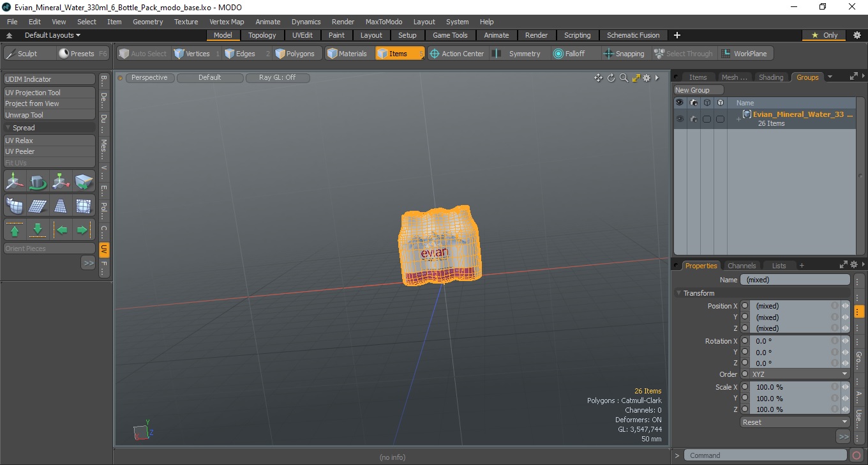Viewport: 868px width, 465px height.
Task: Click the viewport pan move icon
Action: tap(598, 78)
